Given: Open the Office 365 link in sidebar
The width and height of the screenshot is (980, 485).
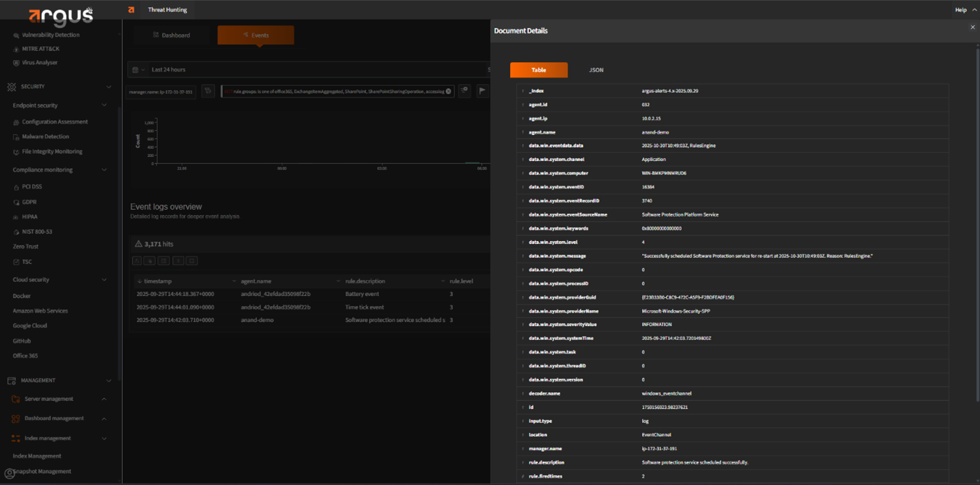Looking at the screenshot, I should (25, 356).
